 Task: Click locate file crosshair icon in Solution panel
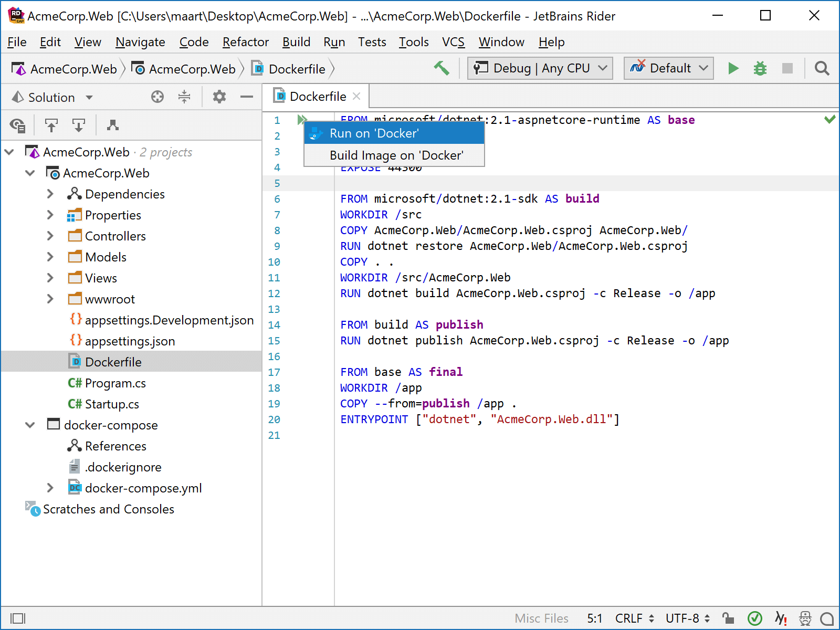coord(157,97)
